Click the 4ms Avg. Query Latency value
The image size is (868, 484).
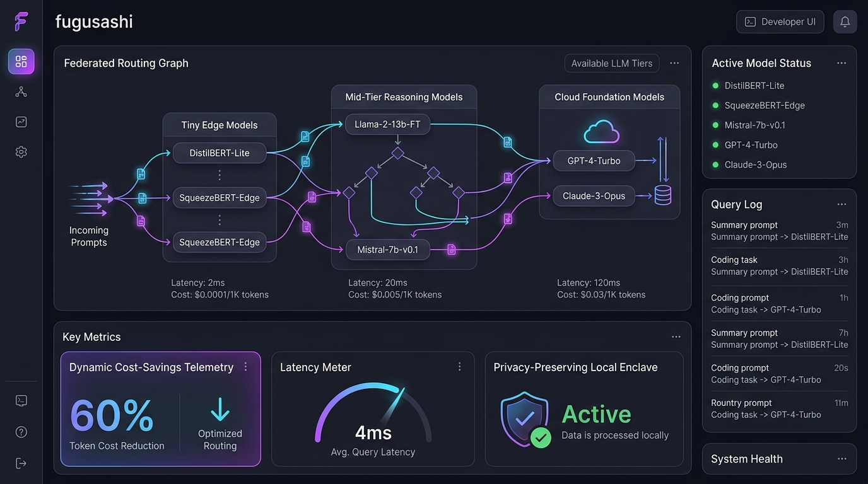click(373, 433)
